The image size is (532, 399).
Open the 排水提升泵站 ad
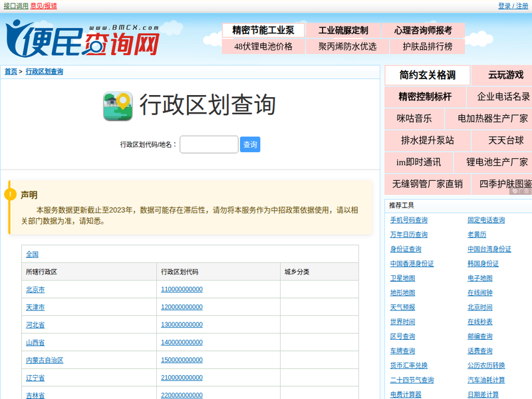point(428,140)
